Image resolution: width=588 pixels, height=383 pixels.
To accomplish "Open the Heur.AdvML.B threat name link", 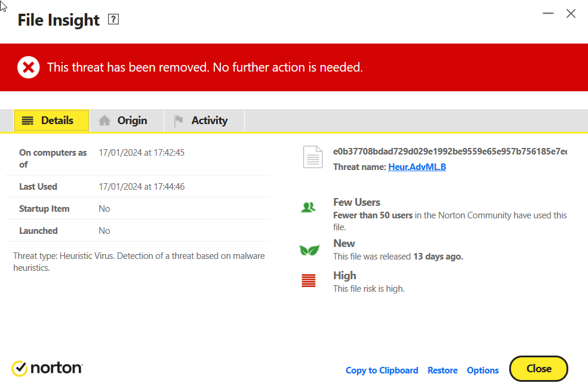I will tap(417, 167).
